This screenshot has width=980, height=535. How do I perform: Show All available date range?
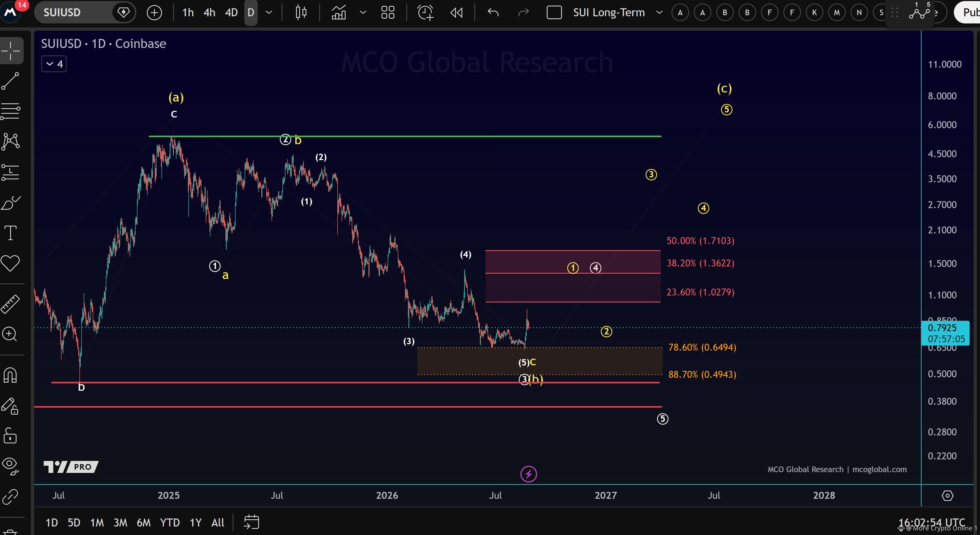pyautogui.click(x=218, y=522)
